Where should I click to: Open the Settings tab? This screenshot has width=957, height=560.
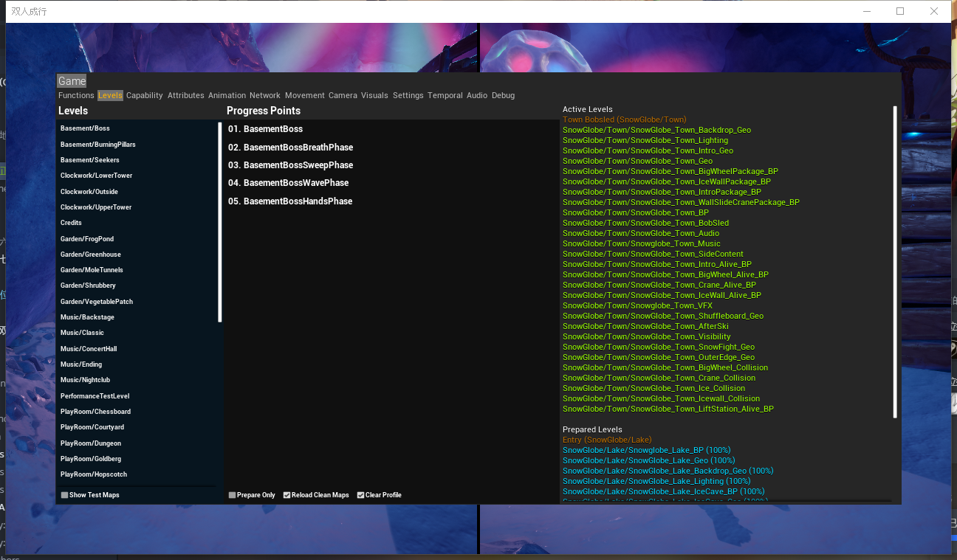408,95
